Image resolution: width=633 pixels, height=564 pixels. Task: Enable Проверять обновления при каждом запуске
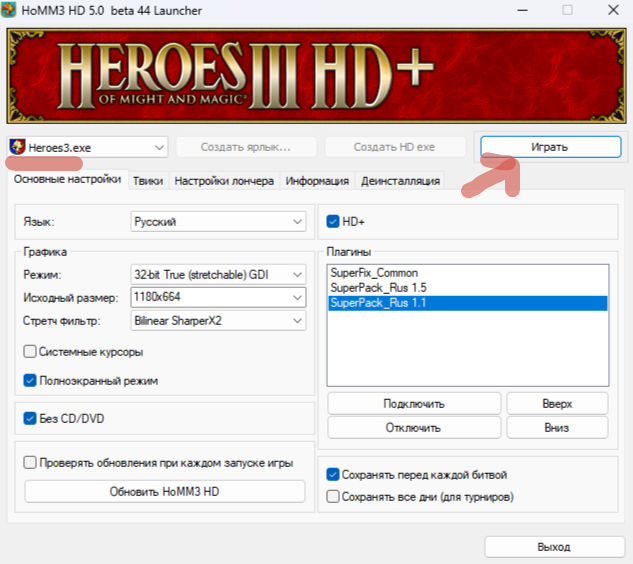pos(30,463)
